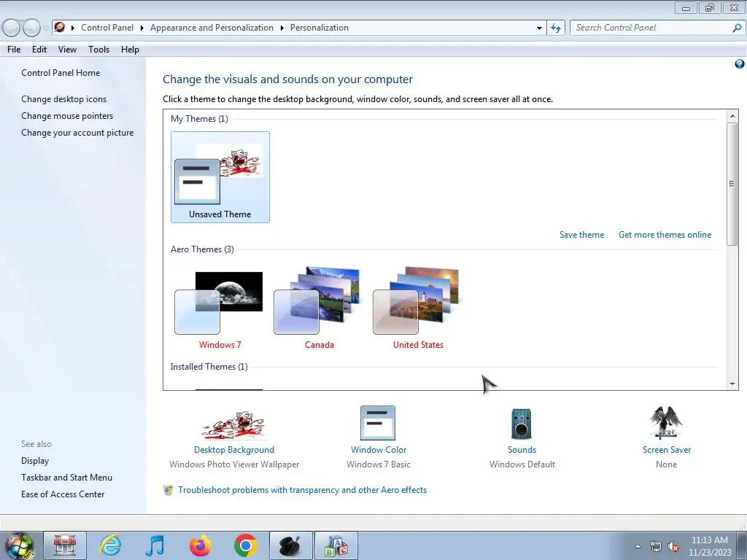Click the Aero Themes (3) header
The image size is (747, 560).
(202, 249)
